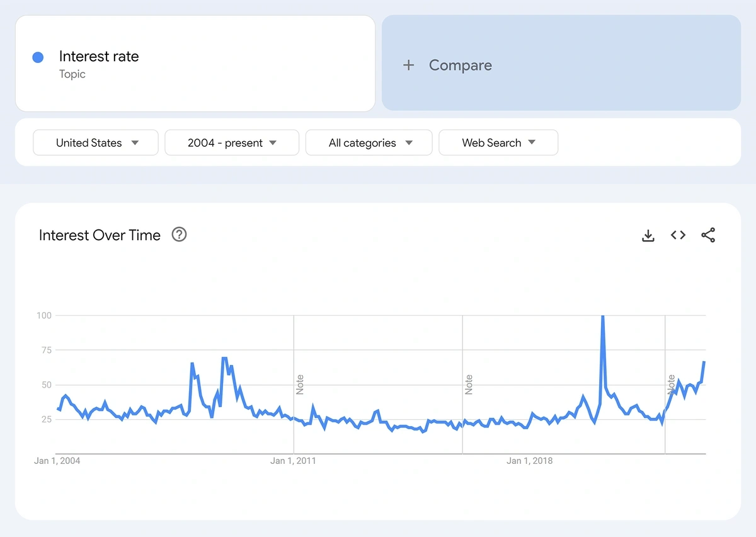Image resolution: width=756 pixels, height=537 pixels.
Task: Expand the Web Search type dropdown
Action: (498, 142)
